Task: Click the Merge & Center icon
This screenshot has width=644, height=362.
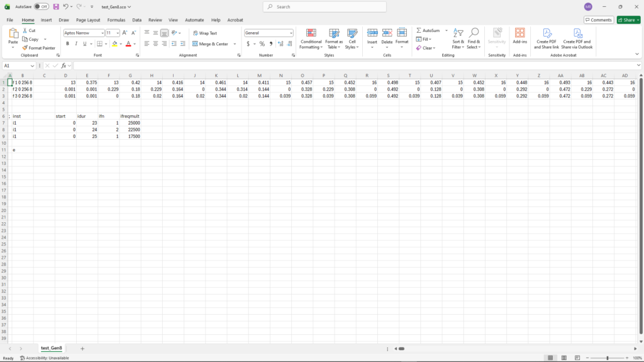Action: click(196, 44)
